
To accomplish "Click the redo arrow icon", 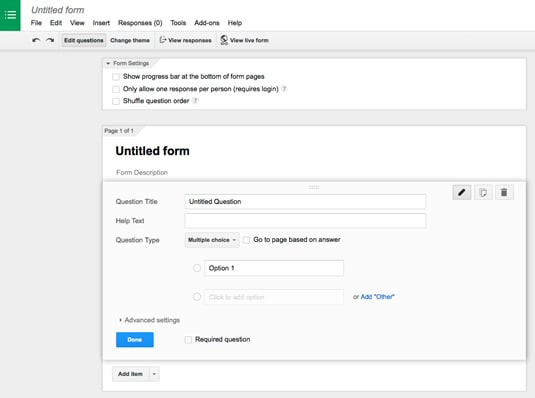I will point(50,40).
